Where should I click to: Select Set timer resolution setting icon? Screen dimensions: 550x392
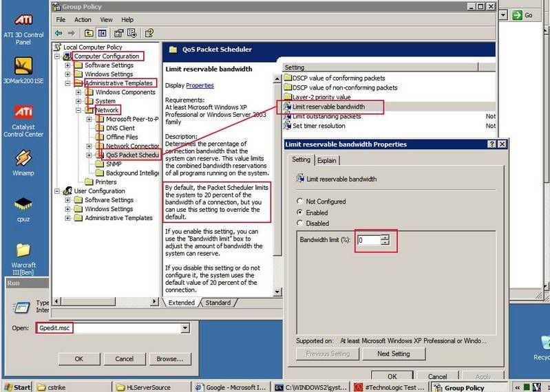point(287,125)
